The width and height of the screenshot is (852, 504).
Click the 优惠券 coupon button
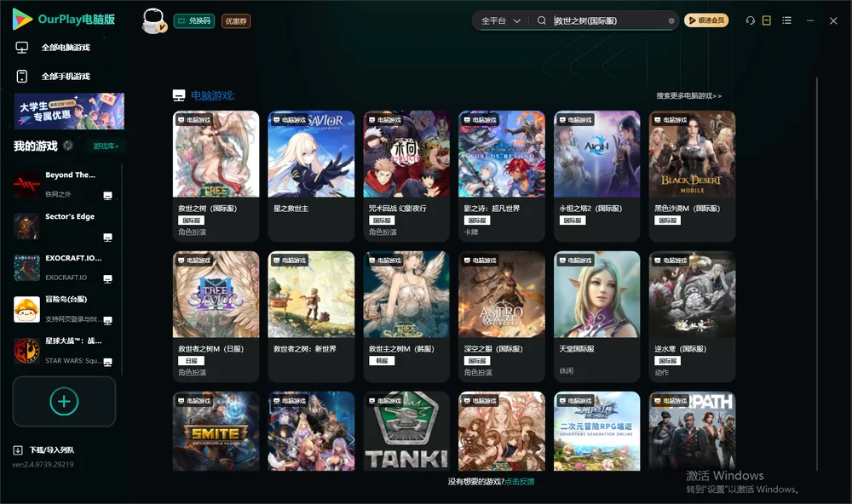[236, 20]
